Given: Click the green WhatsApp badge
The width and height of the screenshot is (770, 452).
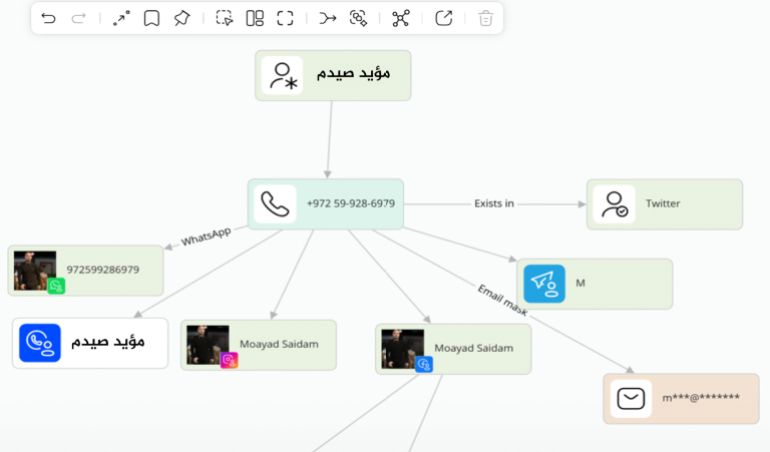Looking at the screenshot, I should [x=56, y=285].
